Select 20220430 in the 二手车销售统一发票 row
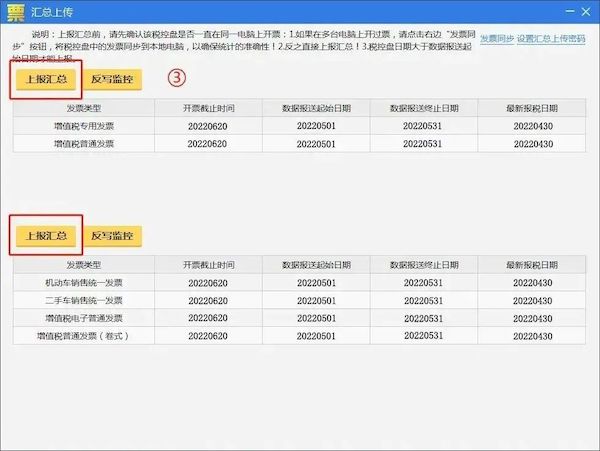 click(x=533, y=301)
